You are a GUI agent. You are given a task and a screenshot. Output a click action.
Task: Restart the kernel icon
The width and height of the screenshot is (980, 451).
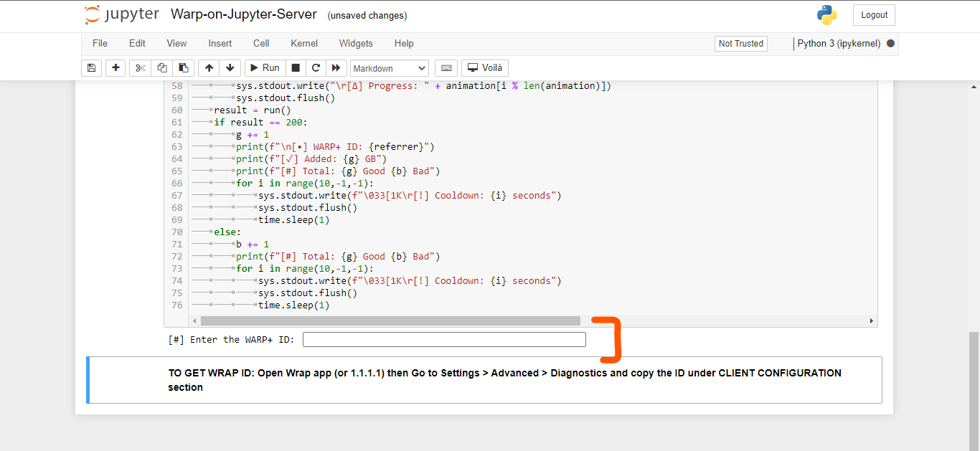point(315,68)
